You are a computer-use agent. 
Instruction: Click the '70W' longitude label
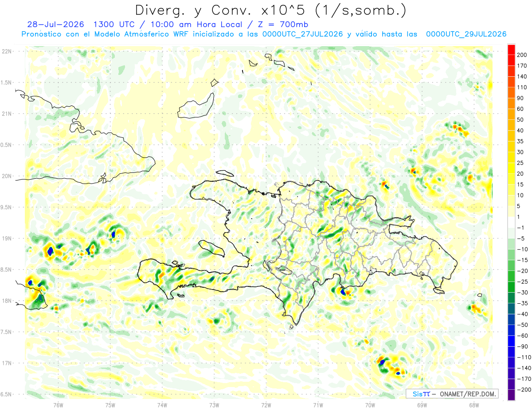(370, 405)
